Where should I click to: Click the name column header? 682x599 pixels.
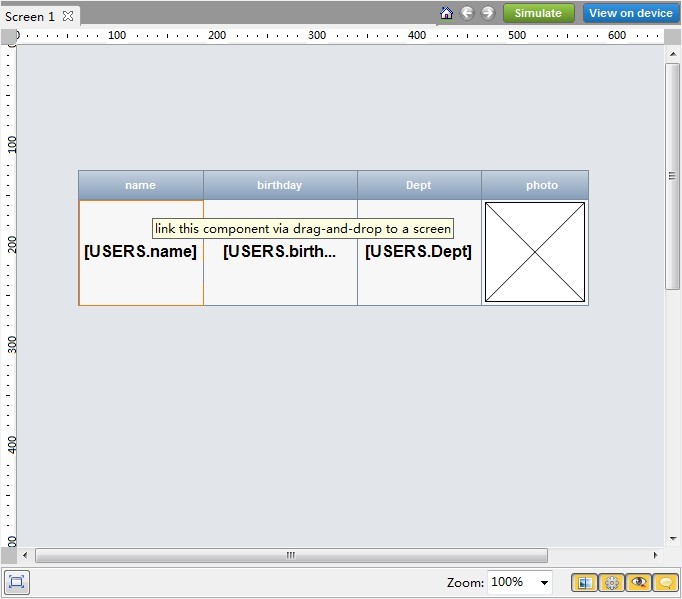click(x=141, y=185)
